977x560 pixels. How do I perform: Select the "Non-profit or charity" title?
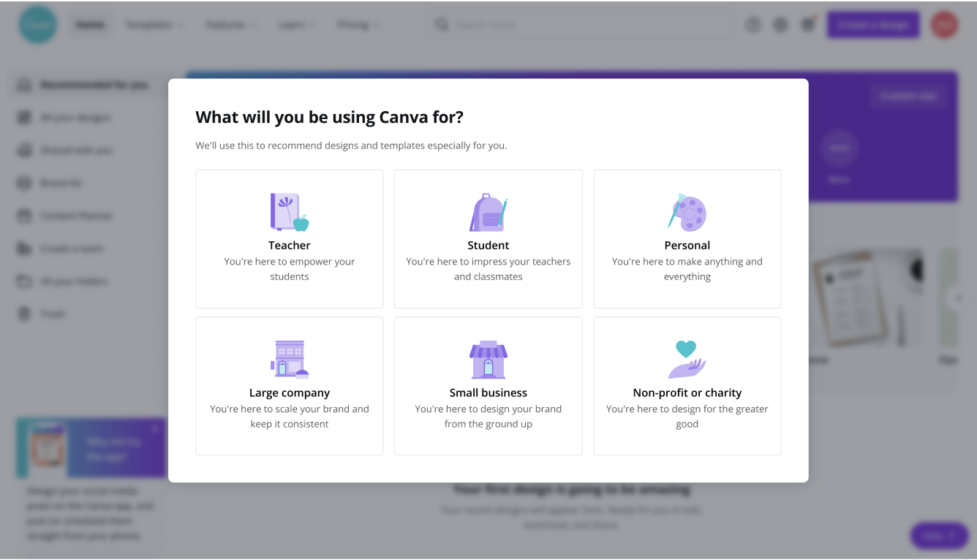coord(687,393)
